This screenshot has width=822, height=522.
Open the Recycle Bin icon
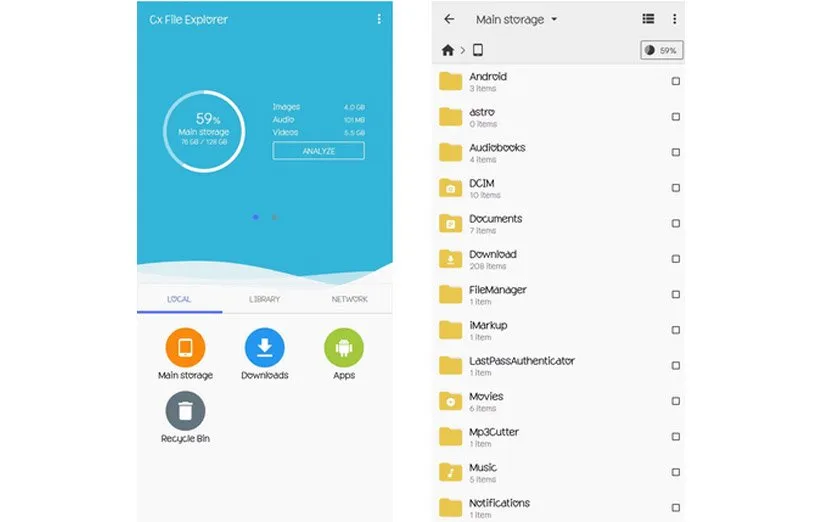click(185, 411)
